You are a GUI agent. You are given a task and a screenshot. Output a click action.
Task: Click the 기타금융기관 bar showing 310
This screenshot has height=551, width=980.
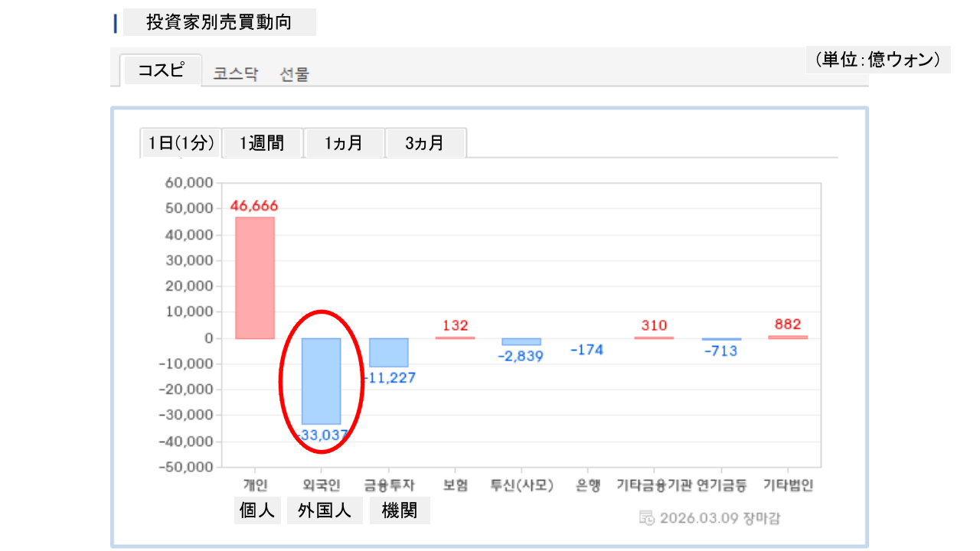click(655, 337)
